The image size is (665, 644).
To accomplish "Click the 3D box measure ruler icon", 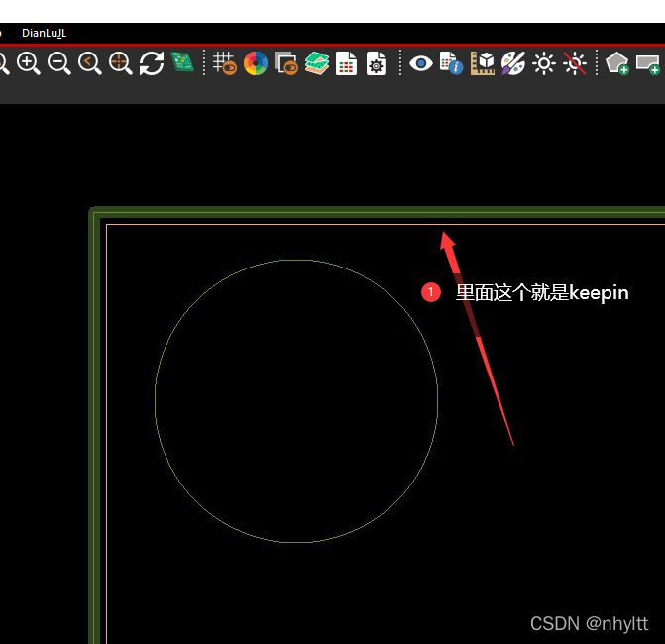I will tap(483, 64).
